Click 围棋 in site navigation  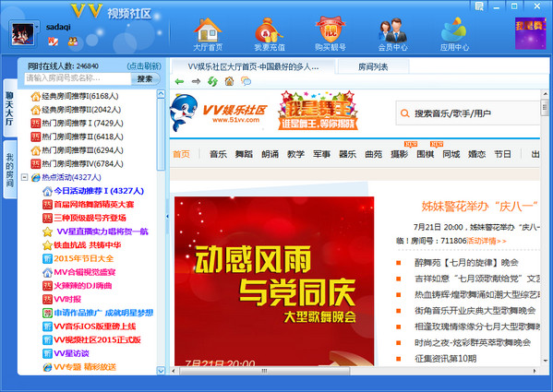[426, 154]
